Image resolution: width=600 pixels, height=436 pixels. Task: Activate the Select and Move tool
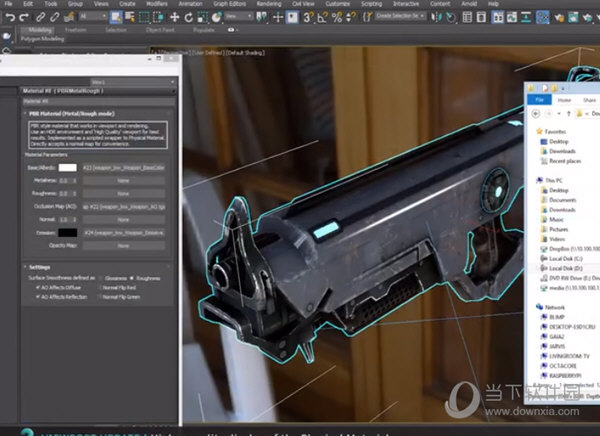click(174, 17)
